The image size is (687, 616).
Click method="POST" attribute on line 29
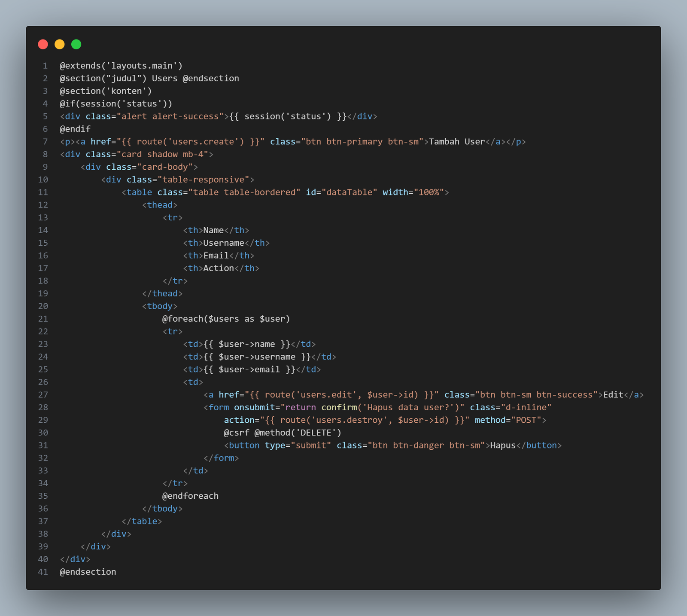click(508, 420)
